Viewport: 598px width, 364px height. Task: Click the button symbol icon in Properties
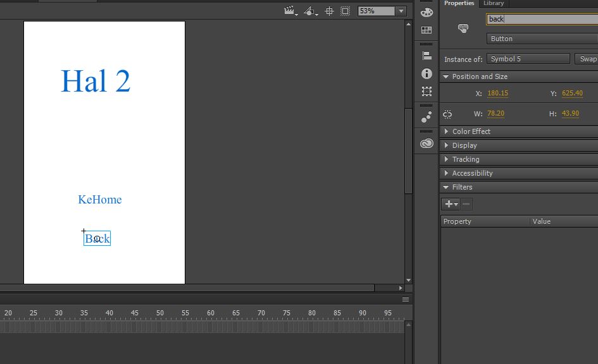pyautogui.click(x=463, y=28)
